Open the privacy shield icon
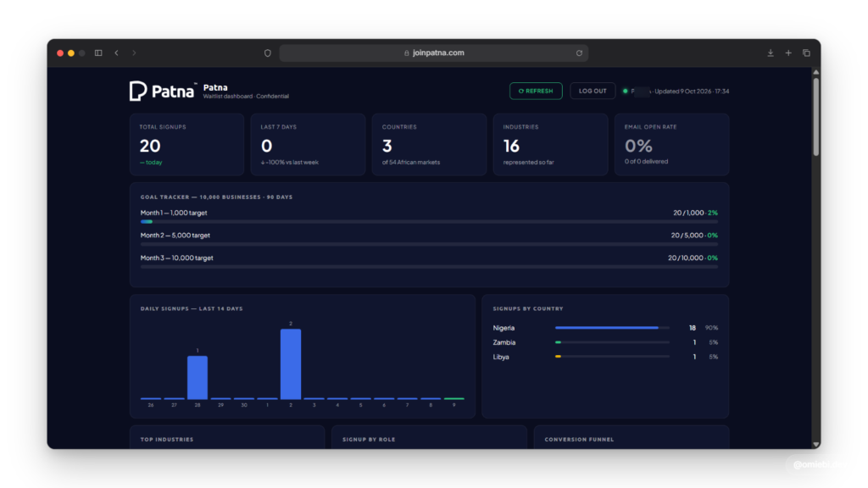 [267, 53]
